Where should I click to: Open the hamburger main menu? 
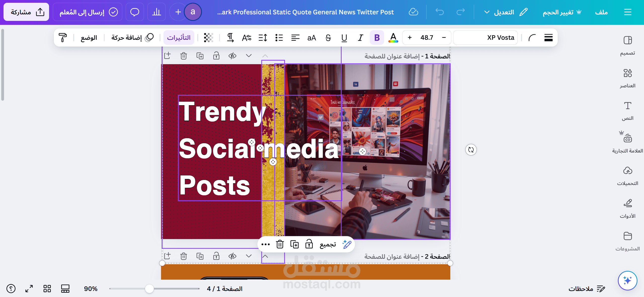[628, 12]
